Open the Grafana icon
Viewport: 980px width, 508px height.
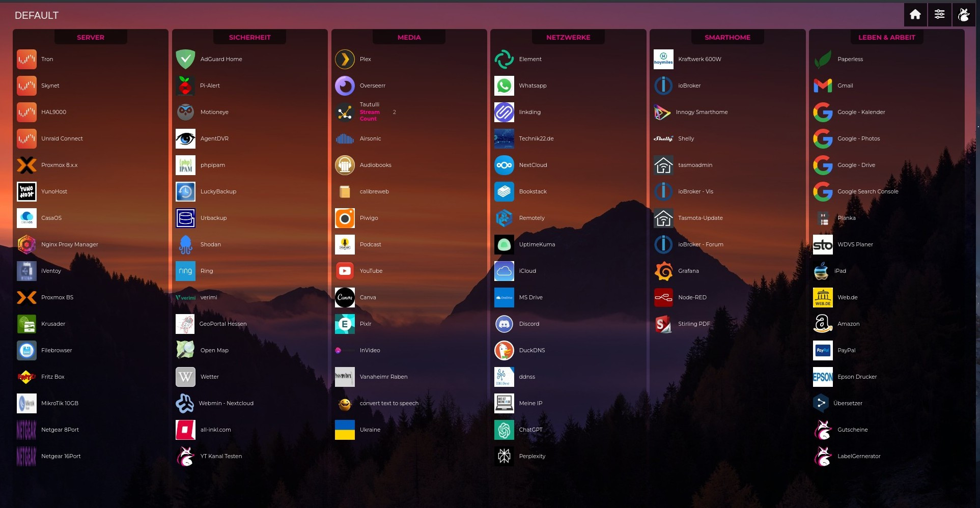coord(663,271)
